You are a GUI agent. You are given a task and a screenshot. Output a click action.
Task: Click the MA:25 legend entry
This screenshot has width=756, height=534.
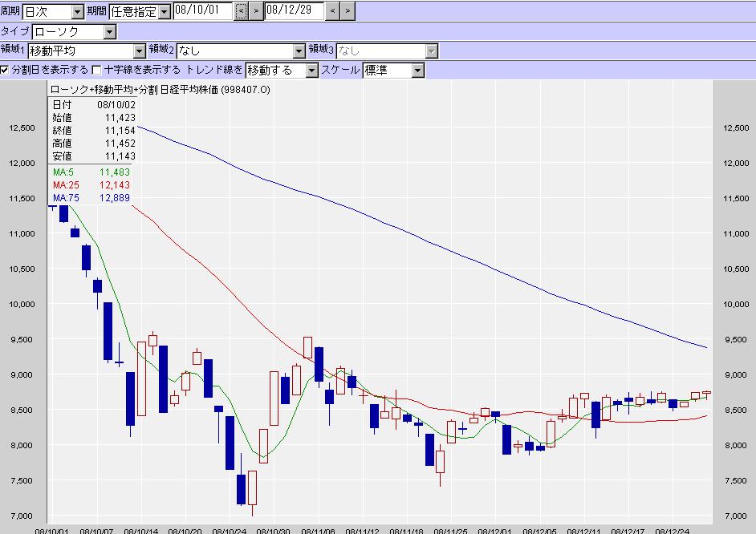[91, 185]
